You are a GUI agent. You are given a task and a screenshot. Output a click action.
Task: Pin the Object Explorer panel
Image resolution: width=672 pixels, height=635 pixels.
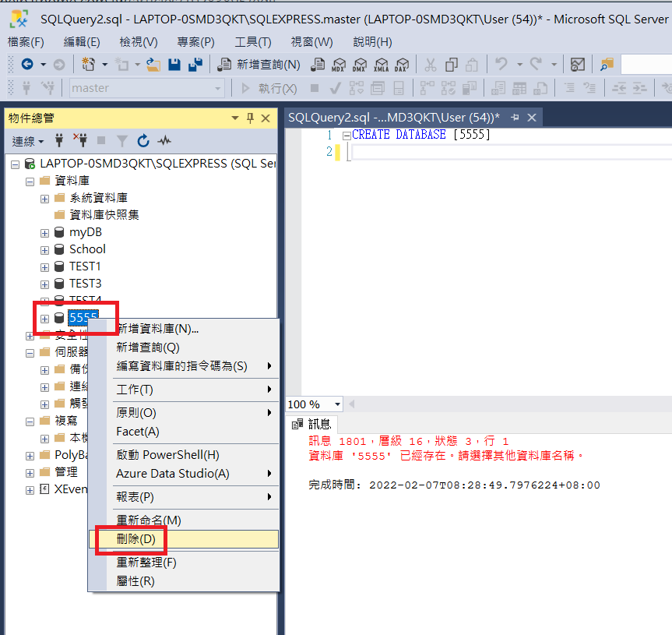[x=250, y=118]
